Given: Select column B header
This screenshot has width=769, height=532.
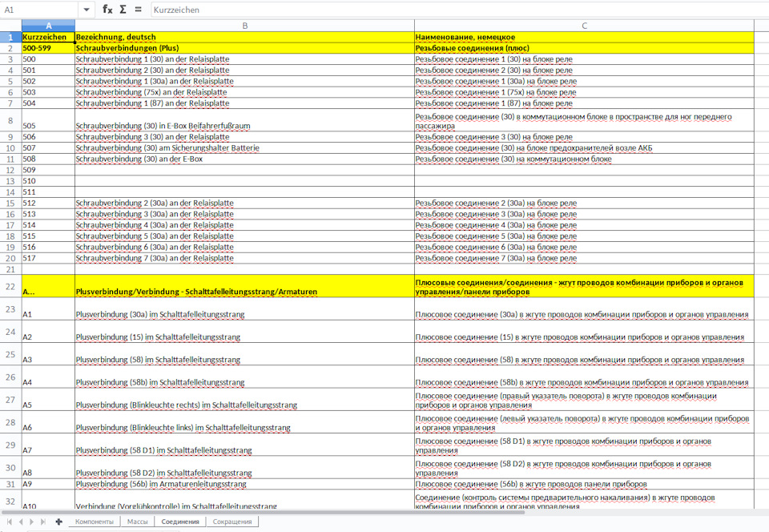Looking at the screenshot, I should click(244, 26).
